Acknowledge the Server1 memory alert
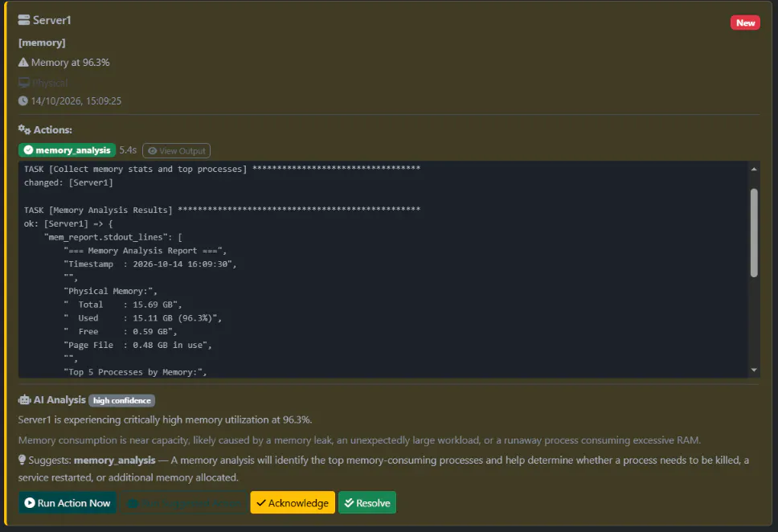 coord(293,503)
